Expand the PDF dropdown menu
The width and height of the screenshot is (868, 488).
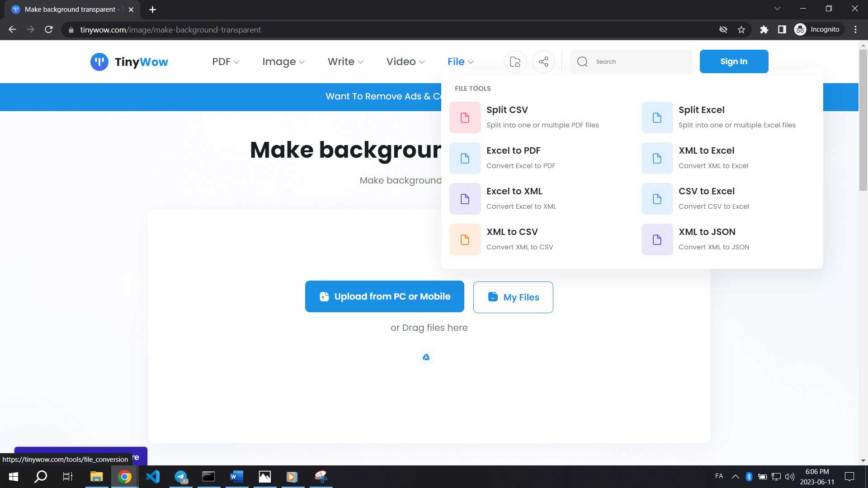click(225, 61)
